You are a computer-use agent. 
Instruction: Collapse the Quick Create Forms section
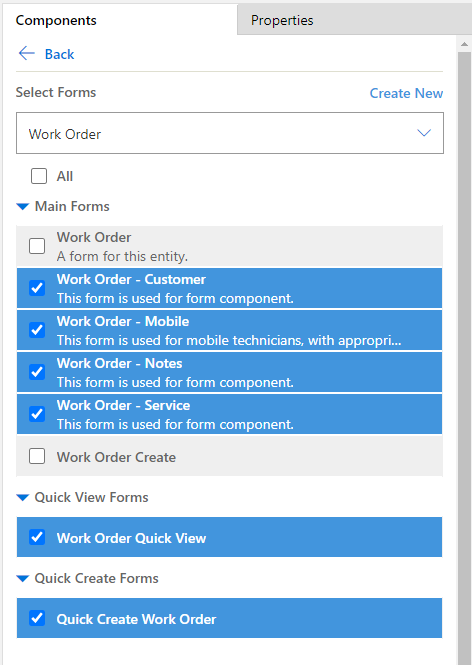(x=22, y=578)
